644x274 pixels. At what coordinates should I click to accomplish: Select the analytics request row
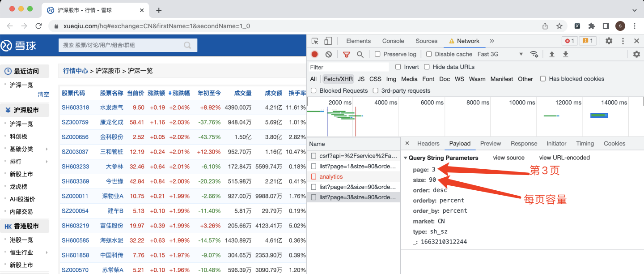[353, 177]
